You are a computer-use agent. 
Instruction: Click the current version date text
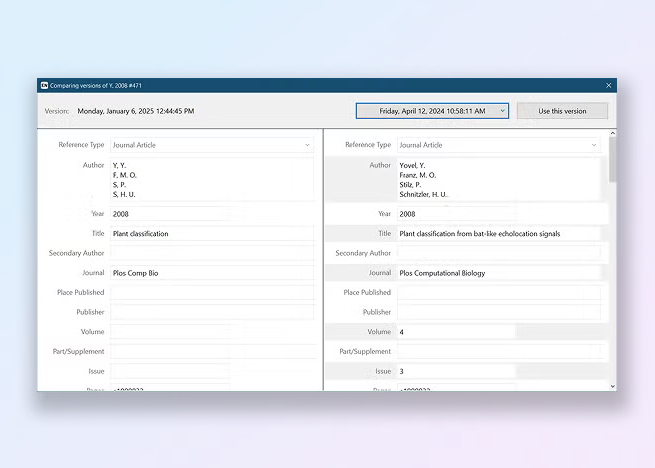coord(136,111)
